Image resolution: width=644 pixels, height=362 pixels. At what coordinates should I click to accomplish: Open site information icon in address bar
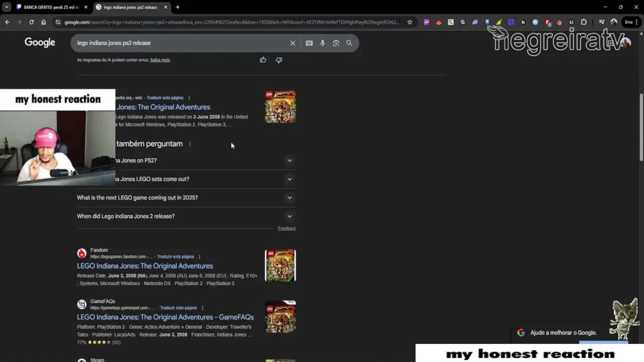pyautogui.click(x=58, y=22)
